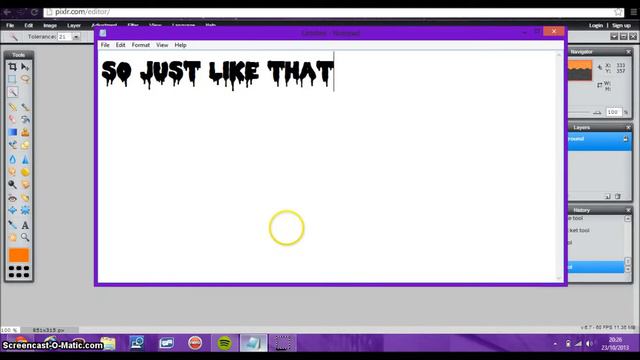The image size is (640, 360).
Task: Select the Brush tool
Action: coord(25,107)
